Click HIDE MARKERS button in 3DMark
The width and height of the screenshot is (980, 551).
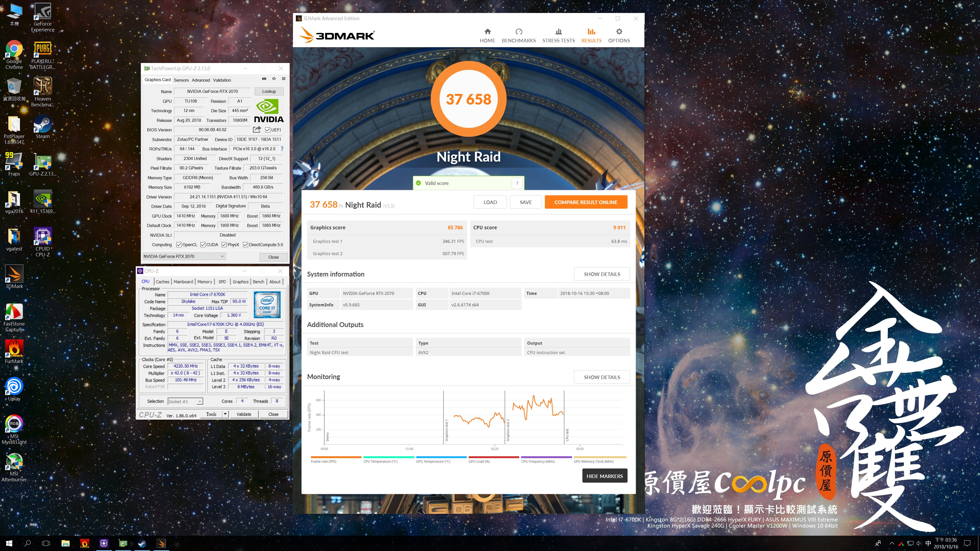coord(605,476)
